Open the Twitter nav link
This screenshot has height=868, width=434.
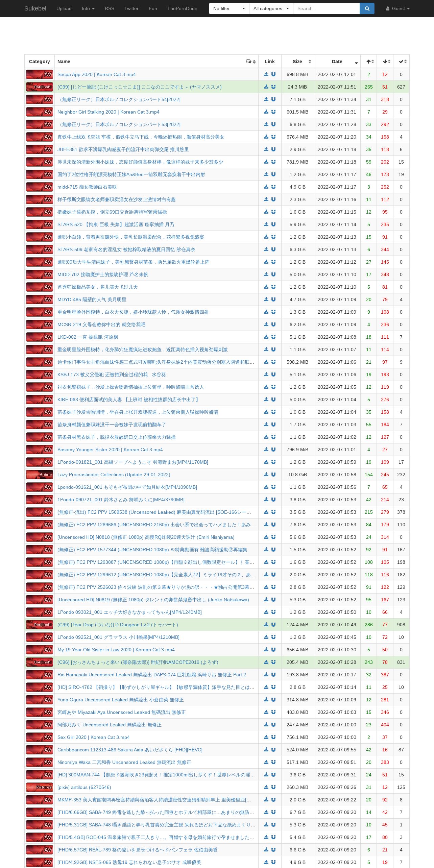point(131,8)
